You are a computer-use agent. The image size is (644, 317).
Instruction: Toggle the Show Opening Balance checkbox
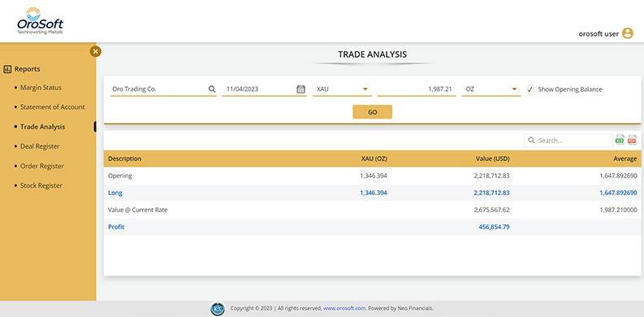click(529, 89)
